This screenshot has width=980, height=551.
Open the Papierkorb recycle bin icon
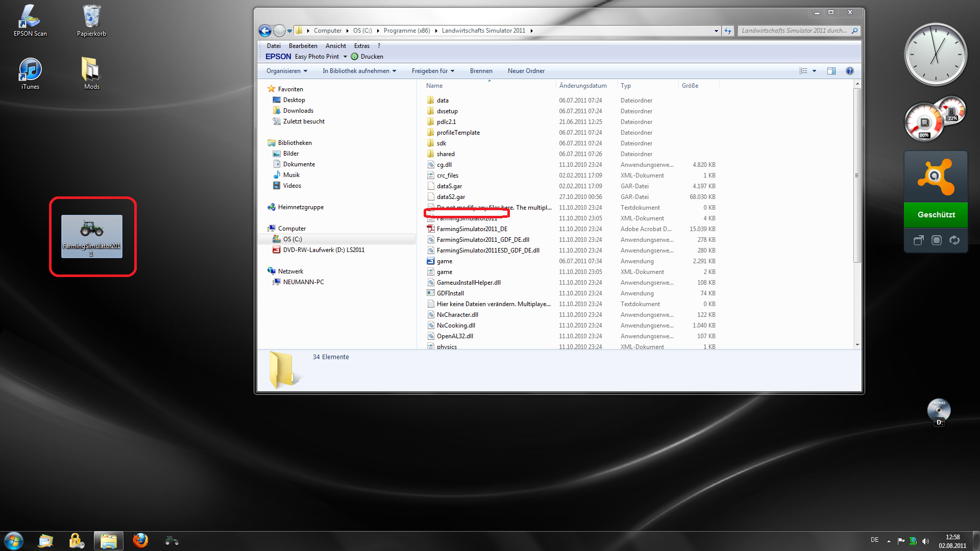click(x=91, y=21)
